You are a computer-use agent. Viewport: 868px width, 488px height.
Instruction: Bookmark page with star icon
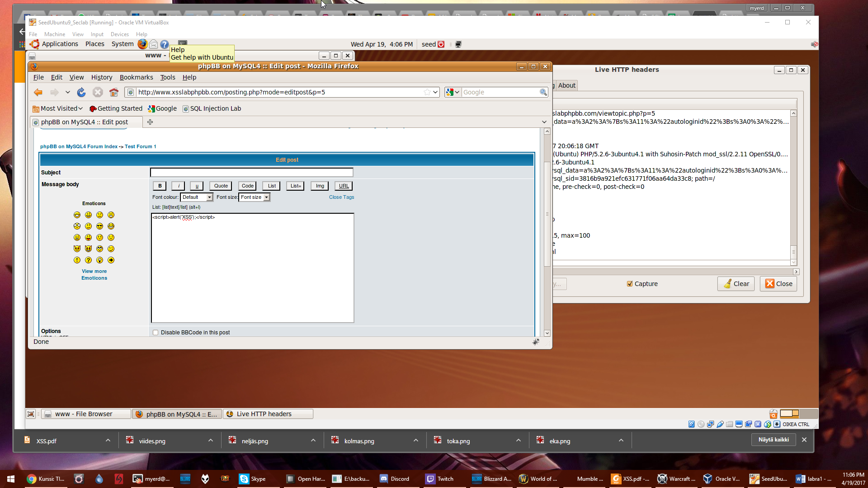427,92
